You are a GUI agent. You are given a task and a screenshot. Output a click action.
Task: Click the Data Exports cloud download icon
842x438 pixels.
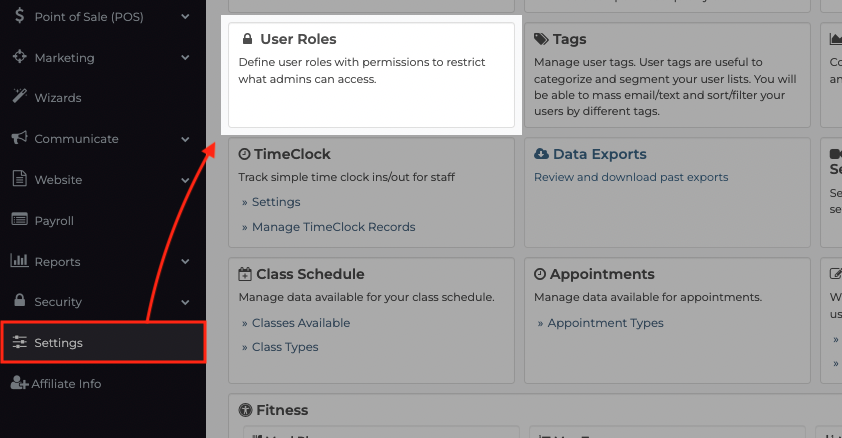(x=541, y=154)
